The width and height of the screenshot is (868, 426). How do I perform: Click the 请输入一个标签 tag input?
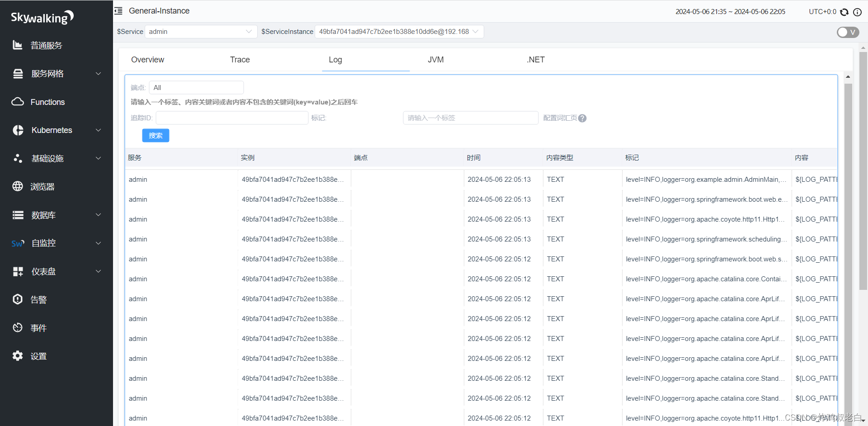(x=471, y=118)
